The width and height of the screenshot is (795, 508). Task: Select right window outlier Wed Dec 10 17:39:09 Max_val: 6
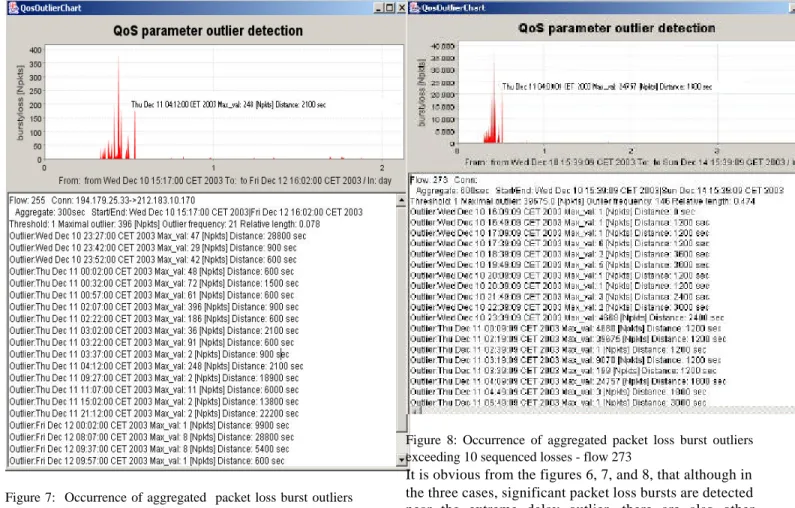coord(560,243)
